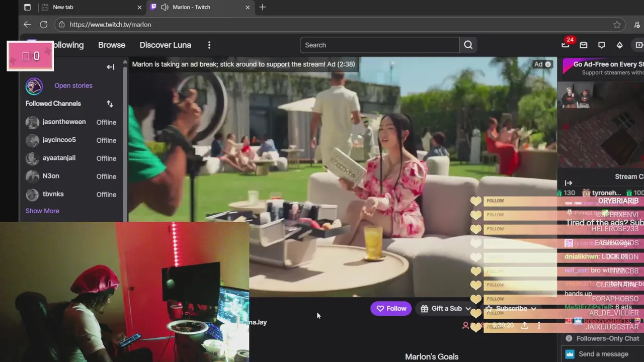Click the two-person picture-in-picture thumbnail
The height and width of the screenshot is (362, 644).
(577, 95)
